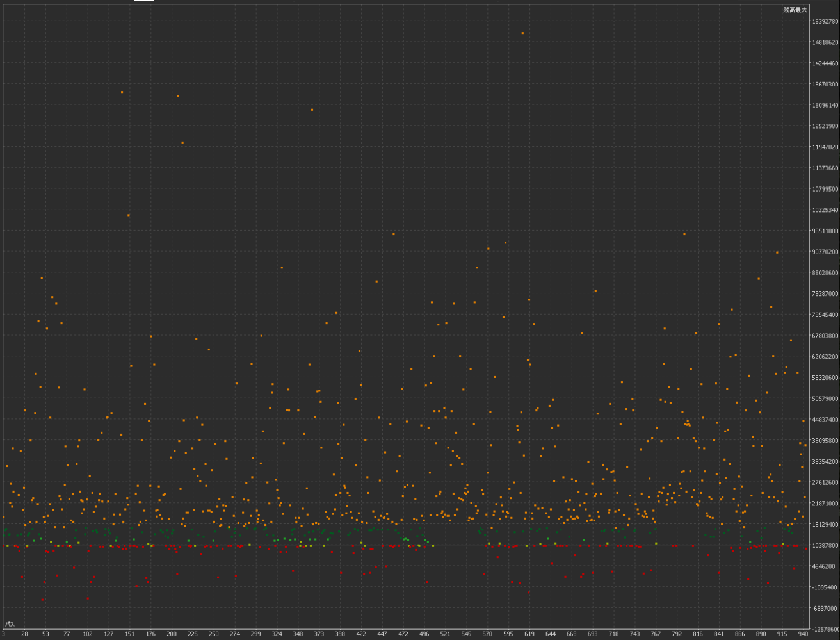Click y-axis value 21871000

[825, 503]
